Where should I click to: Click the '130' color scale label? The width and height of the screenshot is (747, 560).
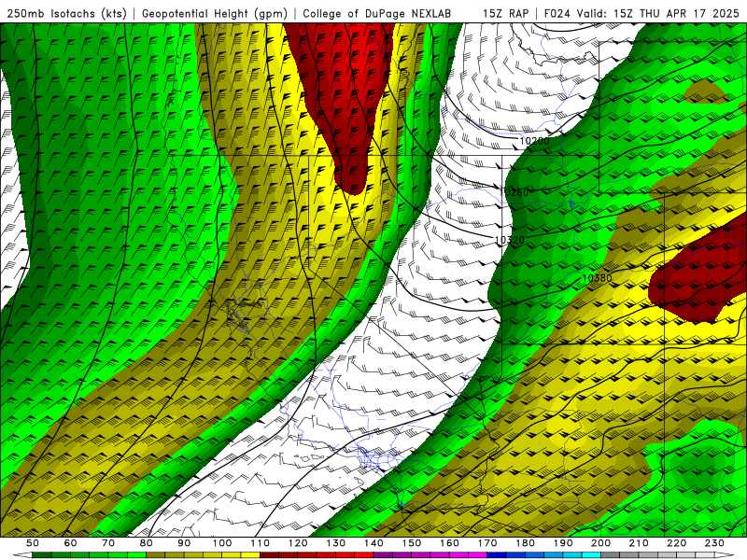click(x=336, y=543)
